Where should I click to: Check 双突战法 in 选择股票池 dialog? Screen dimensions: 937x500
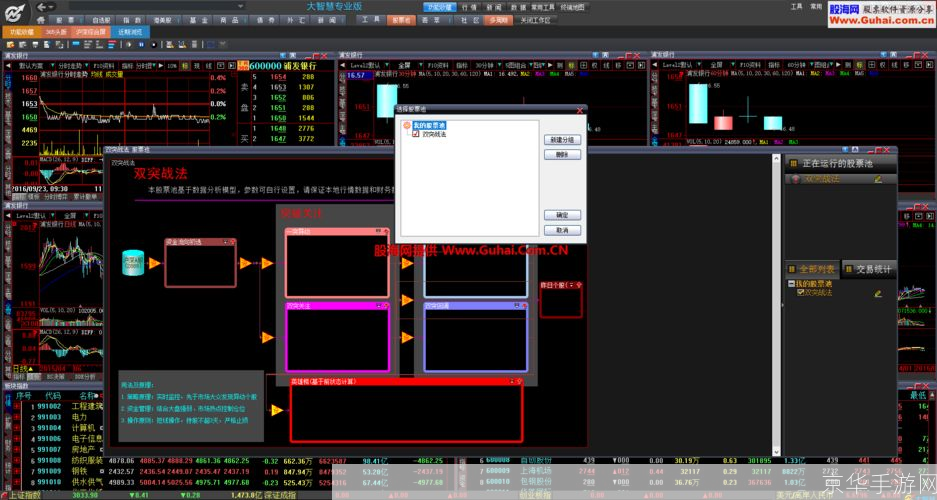416,134
